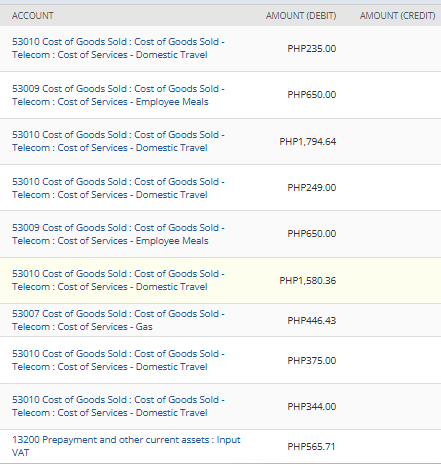Open the highlighted Domestic Travel account PHP1,580.36

point(118,280)
